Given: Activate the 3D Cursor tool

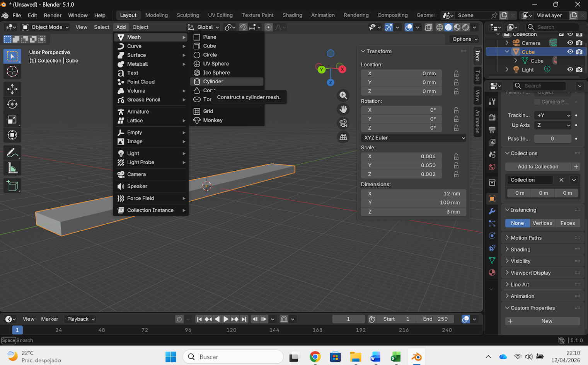Looking at the screenshot, I should pos(12,71).
